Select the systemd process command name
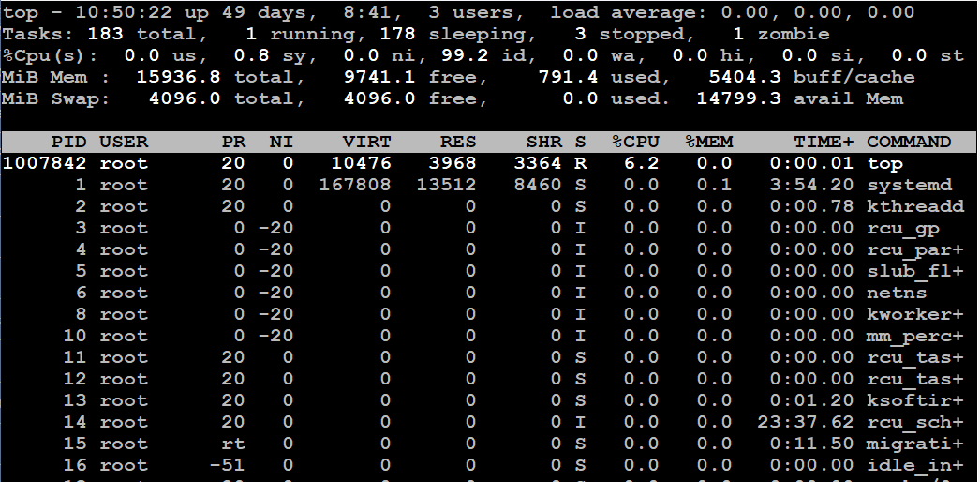The height and width of the screenshot is (482, 980). click(909, 185)
